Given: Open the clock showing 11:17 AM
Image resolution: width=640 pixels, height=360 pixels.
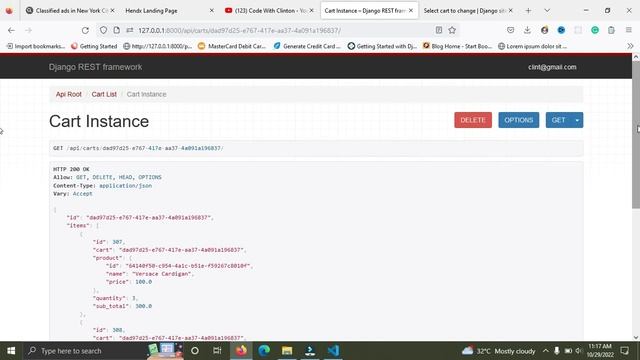Looking at the screenshot, I should point(600,351).
